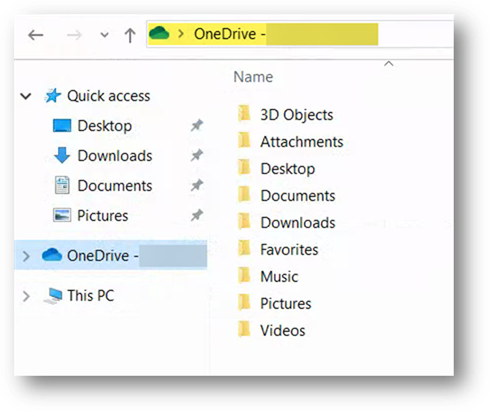Select the Attachments folder

click(302, 142)
